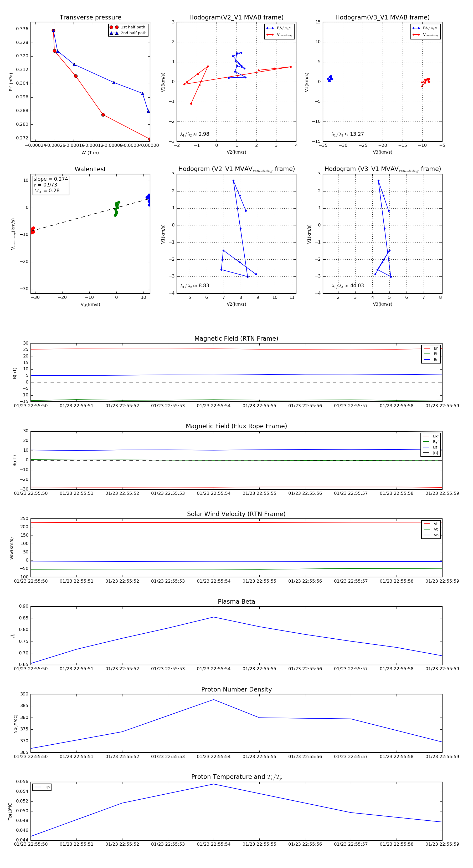Click the "By'" legend entry
Viewport: 473px width, 868px height.
click(431, 442)
